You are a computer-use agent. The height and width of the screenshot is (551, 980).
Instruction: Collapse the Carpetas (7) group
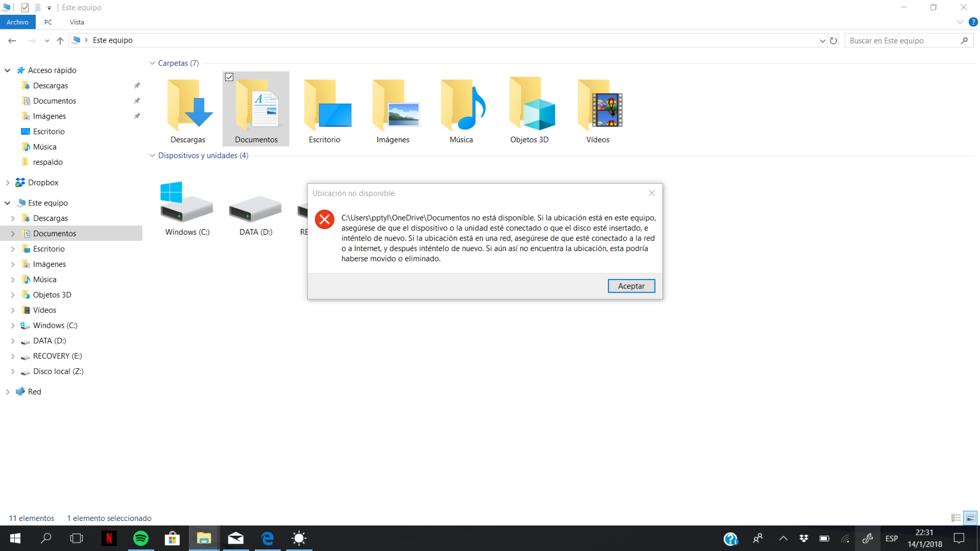[153, 63]
